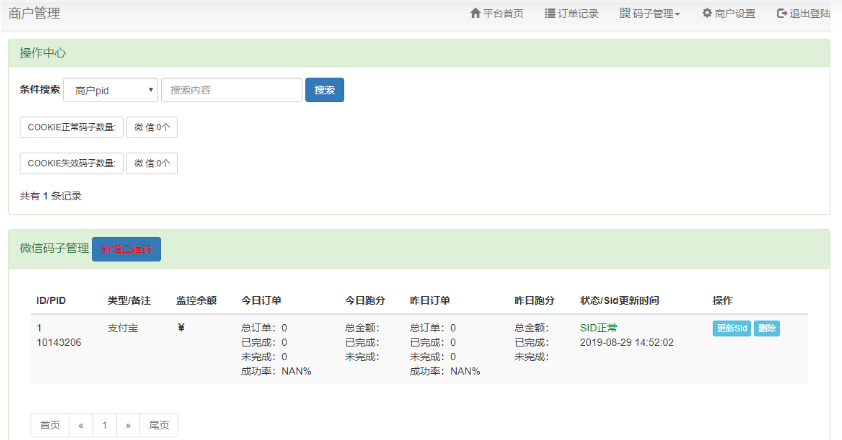
Task: Click the 条件搜索 label
Action: pyautogui.click(x=40, y=90)
